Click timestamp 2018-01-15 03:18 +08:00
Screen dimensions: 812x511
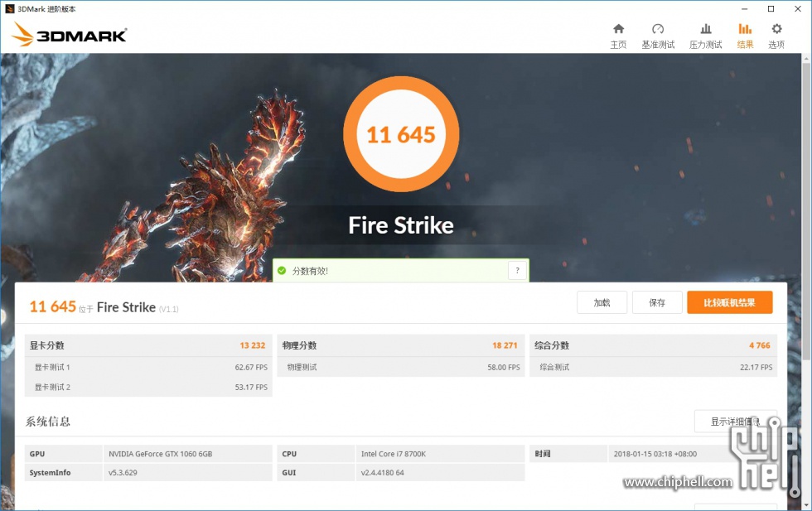pyautogui.click(x=655, y=454)
